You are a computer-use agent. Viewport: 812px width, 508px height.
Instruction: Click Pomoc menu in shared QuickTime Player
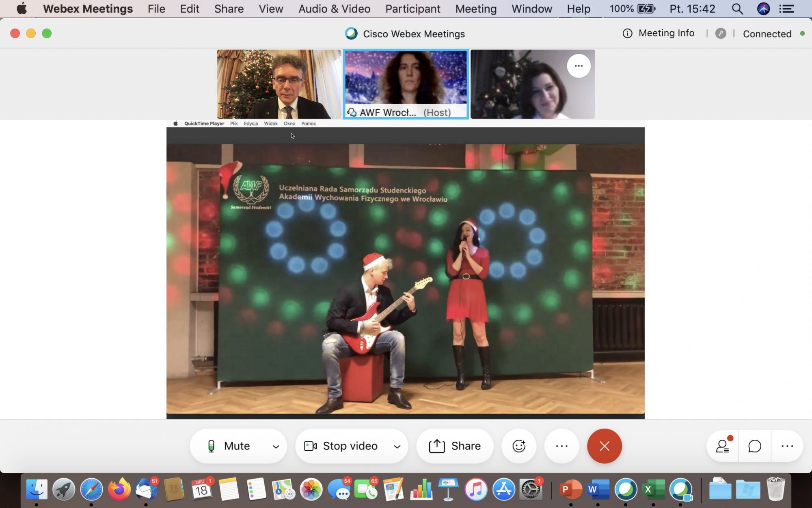[309, 124]
